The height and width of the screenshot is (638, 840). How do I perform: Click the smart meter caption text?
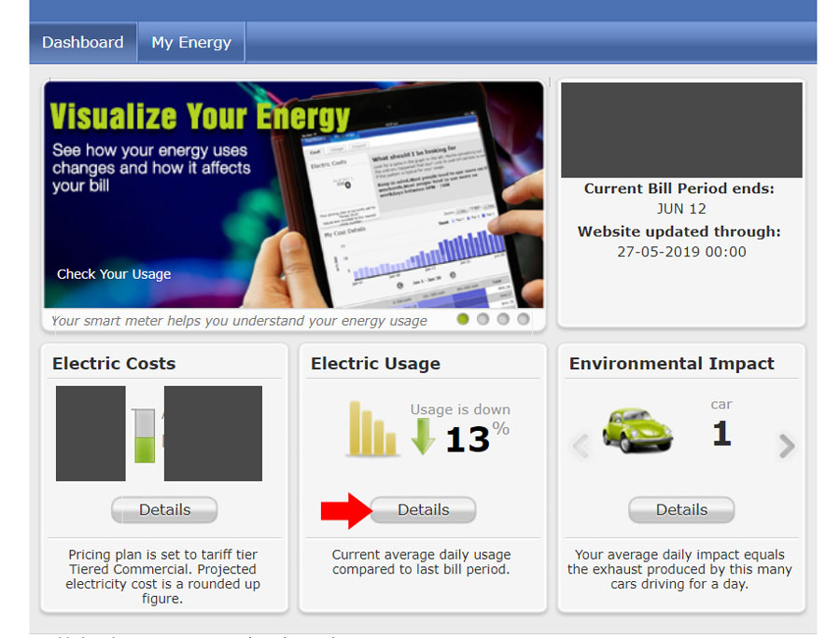[239, 321]
